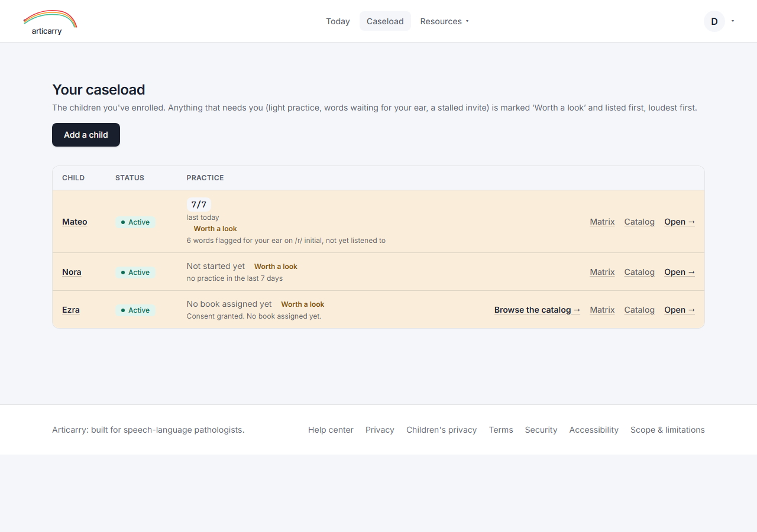Open Catalog for Nora
Viewport: 757px width, 532px height.
tap(639, 272)
